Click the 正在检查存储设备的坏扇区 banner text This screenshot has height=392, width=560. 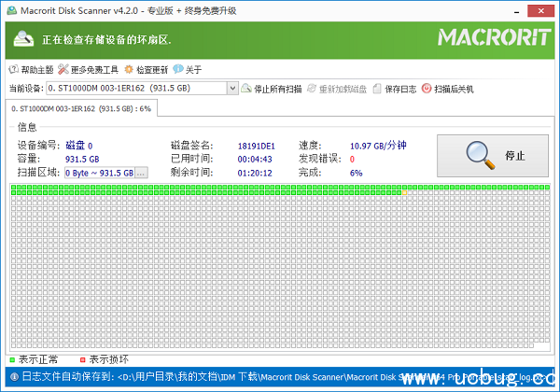(106, 39)
